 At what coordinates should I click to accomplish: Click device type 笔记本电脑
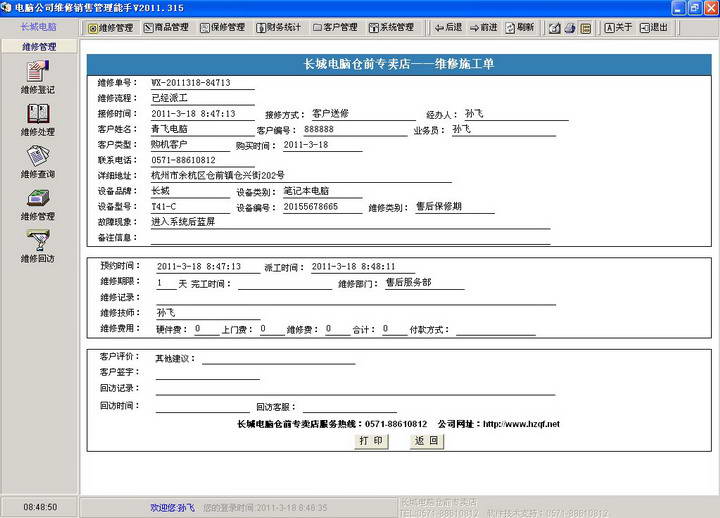click(x=306, y=191)
